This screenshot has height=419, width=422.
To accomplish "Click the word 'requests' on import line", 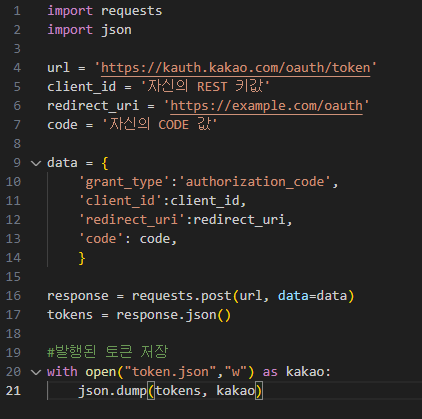I will [x=131, y=11].
